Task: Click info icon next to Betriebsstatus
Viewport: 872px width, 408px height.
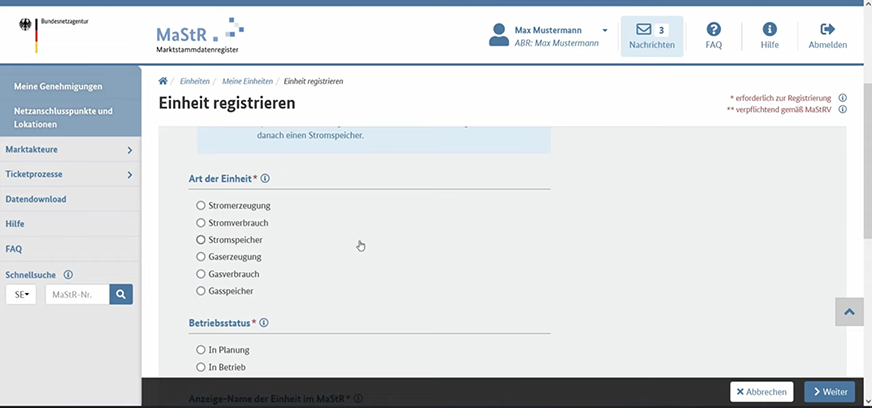Action: 265,323
